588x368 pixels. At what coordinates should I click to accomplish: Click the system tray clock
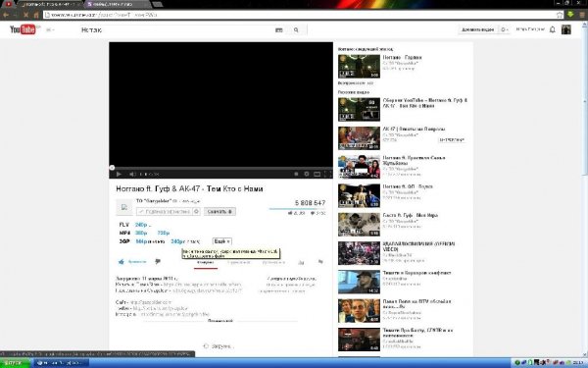coord(578,363)
